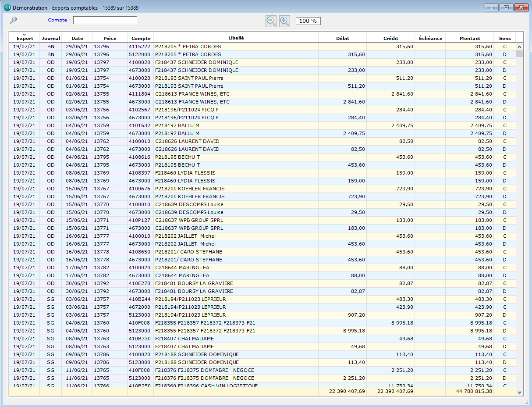Screen dimensions: 532x407
Task: Click the zoom in magnifier icon
Action: [284, 21]
